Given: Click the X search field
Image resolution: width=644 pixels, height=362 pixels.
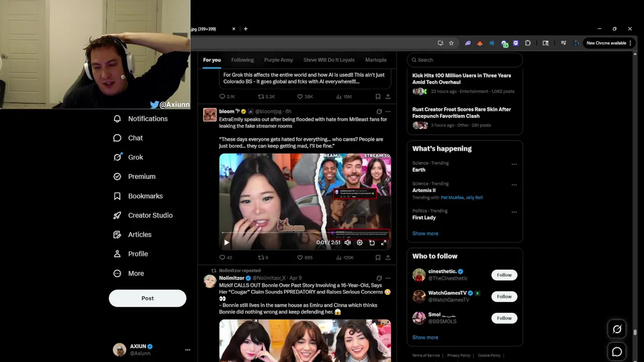Looking at the screenshot, I should coord(464,60).
